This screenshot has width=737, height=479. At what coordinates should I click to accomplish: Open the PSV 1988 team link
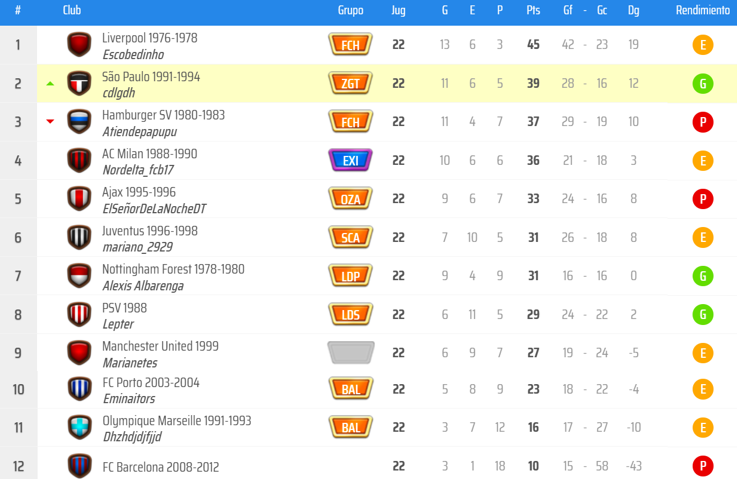click(124, 308)
